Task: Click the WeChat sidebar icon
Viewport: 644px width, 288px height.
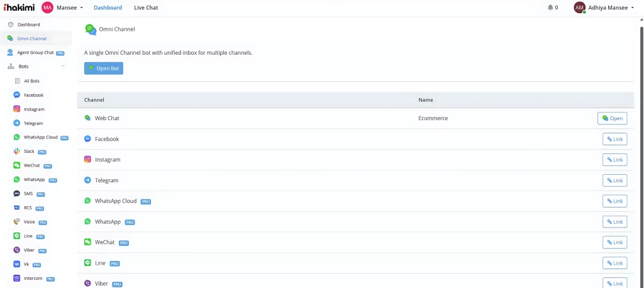Action: pos(17,165)
